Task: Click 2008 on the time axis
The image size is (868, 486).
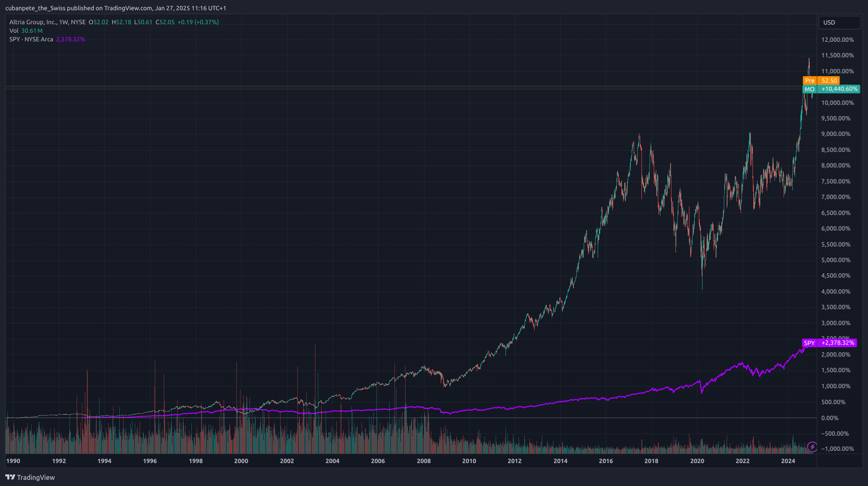Action: click(x=424, y=461)
